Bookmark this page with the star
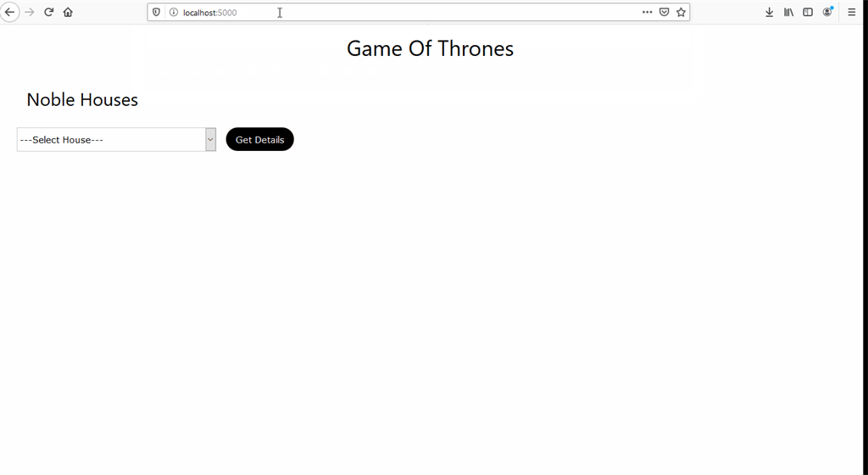The image size is (868, 475). click(x=681, y=12)
